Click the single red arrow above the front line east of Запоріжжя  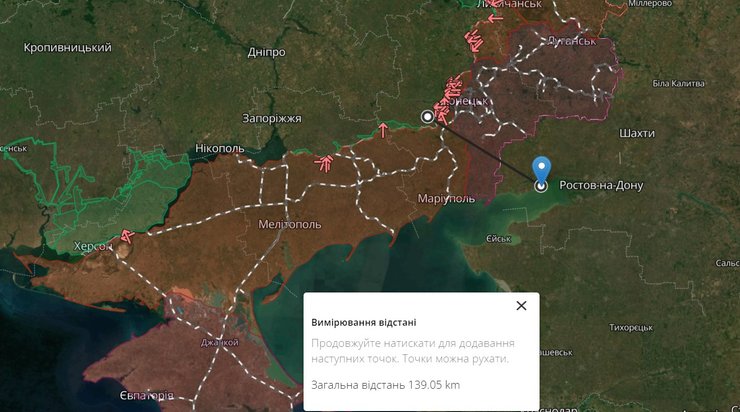click(383, 130)
